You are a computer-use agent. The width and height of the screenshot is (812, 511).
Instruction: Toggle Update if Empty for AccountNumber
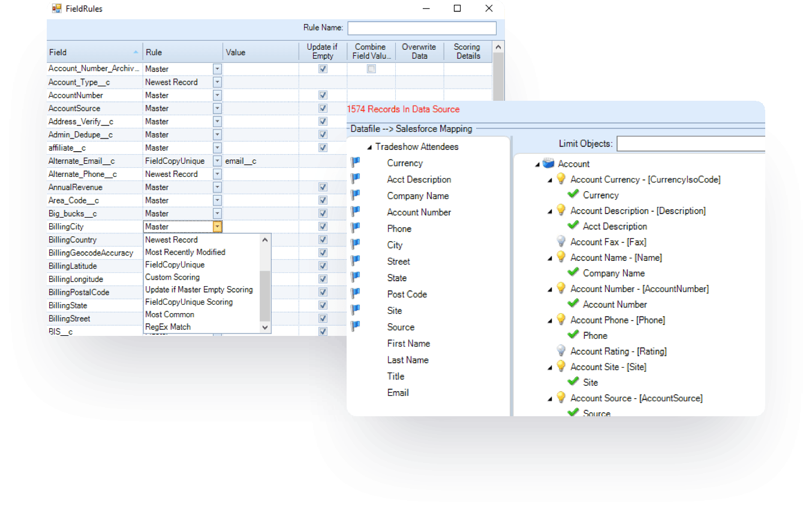323,95
